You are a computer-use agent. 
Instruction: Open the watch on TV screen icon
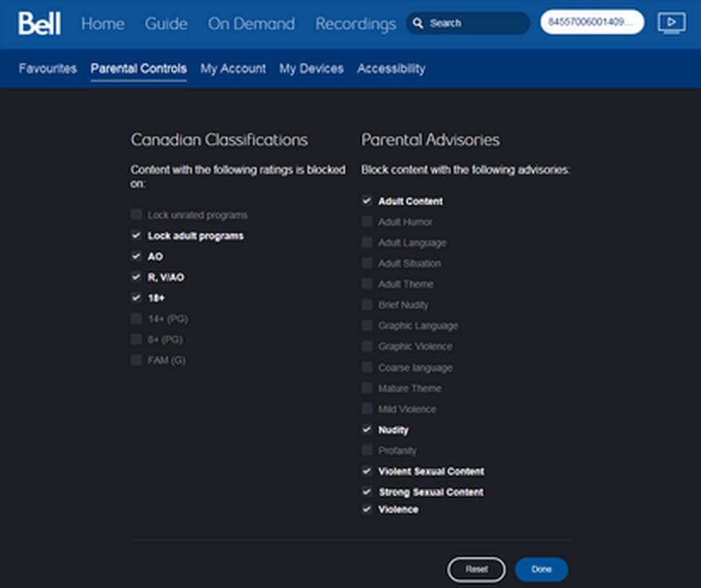(x=671, y=23)
